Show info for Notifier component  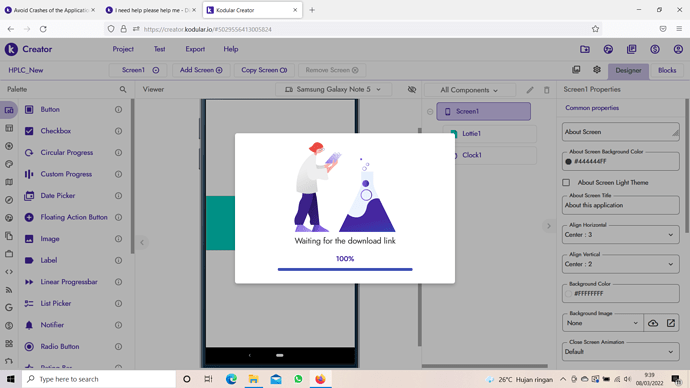tap(118, 325)
